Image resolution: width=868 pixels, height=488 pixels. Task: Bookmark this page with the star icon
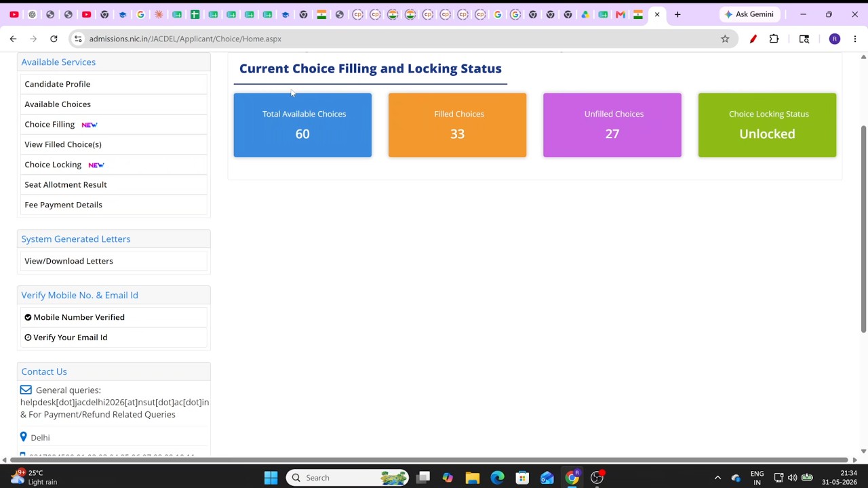pyautogui.click(x=725, y=39)
